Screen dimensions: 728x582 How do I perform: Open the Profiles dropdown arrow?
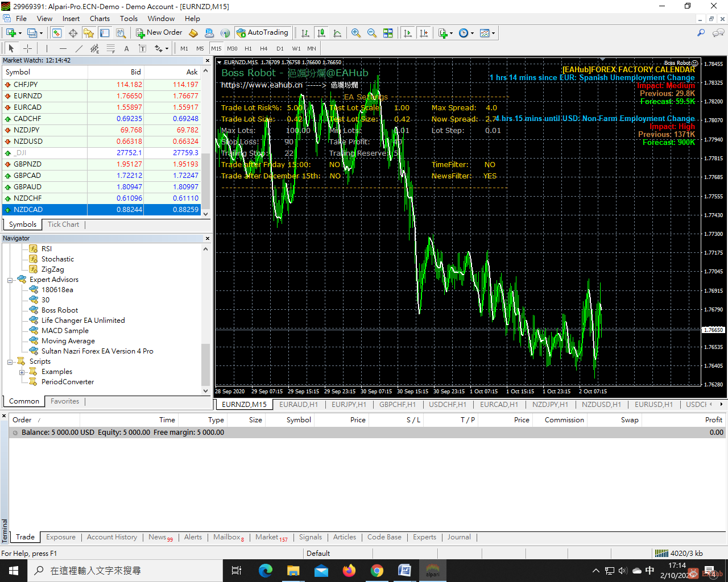(42, 33)
